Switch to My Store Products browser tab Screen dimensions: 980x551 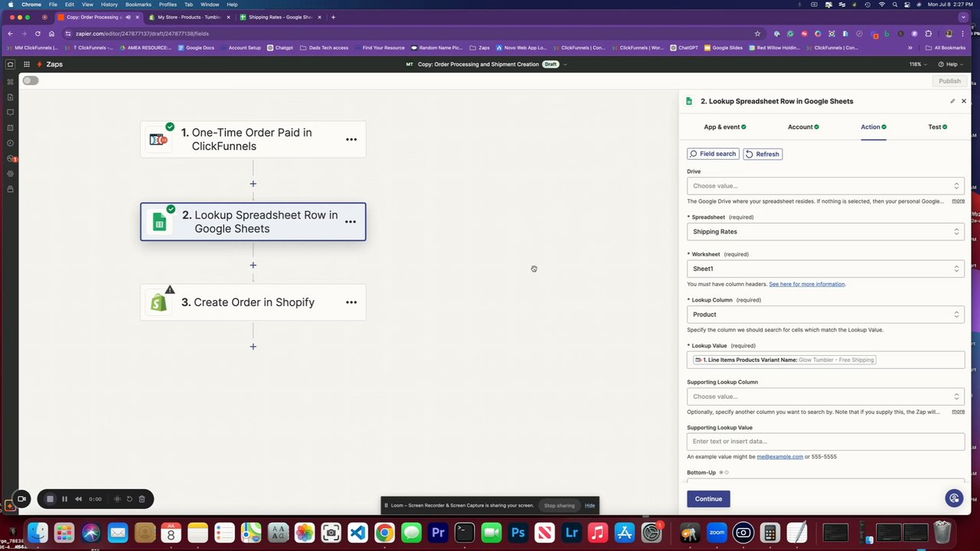pos(188,17)
